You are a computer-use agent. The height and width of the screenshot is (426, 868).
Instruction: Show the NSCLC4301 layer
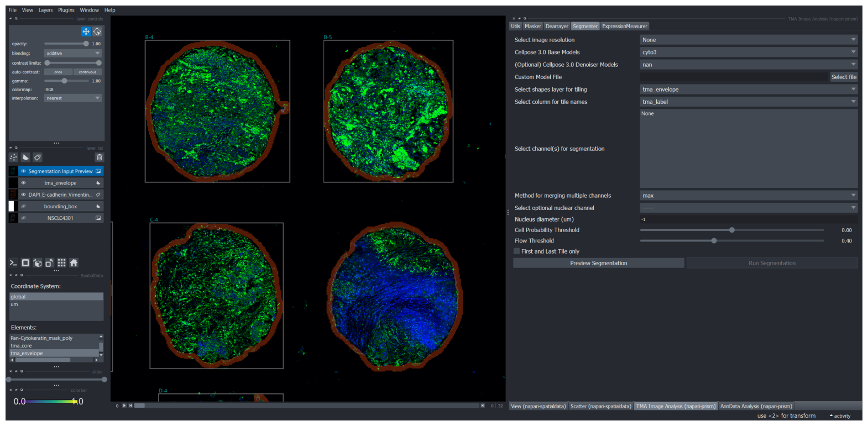click(x=23, y=218)
